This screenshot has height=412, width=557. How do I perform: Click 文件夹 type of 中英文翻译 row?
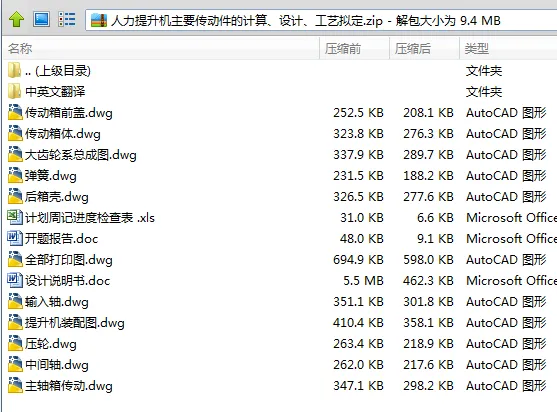click(483, 92)
